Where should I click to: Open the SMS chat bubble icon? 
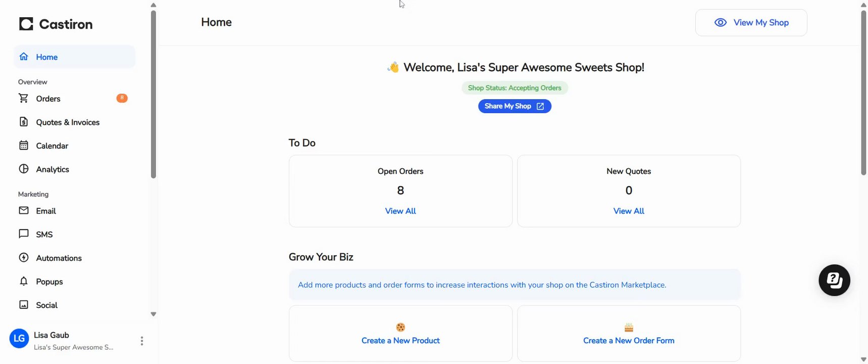coord(24,234)
